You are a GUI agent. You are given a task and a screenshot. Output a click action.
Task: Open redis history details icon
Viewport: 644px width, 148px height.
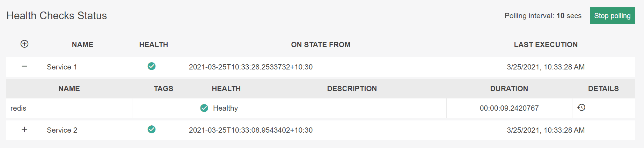pos(581,108)
